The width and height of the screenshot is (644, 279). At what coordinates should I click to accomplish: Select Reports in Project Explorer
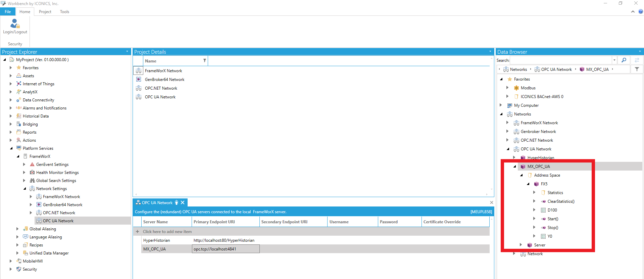(30, 132)
